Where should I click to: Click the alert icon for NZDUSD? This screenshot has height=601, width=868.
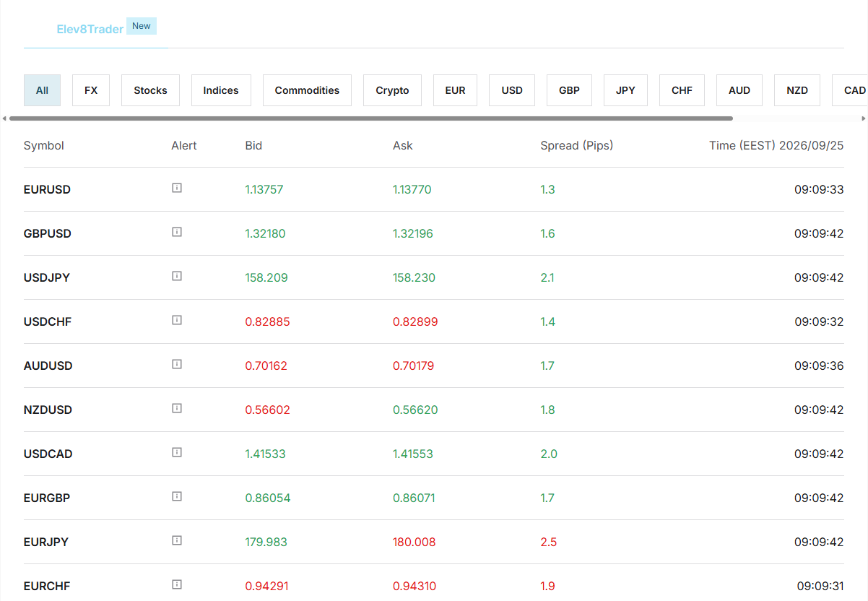(177, 408)
